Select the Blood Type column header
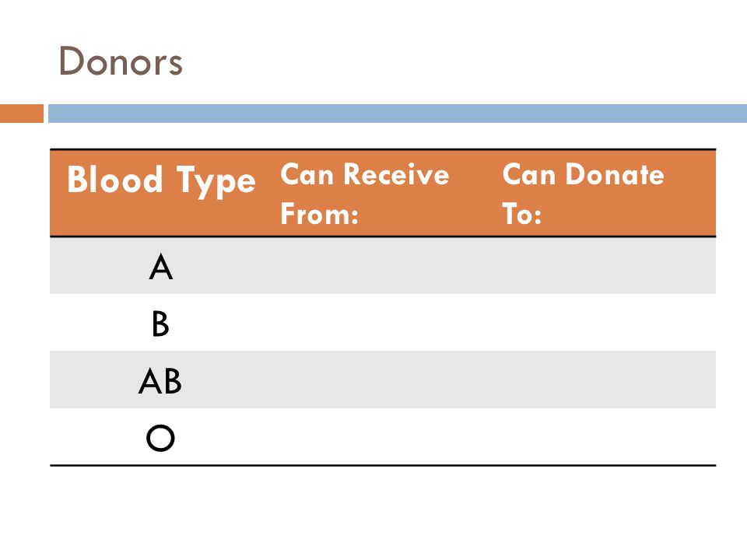The height and width of the screenshot is (560, 747). (161, 180)
